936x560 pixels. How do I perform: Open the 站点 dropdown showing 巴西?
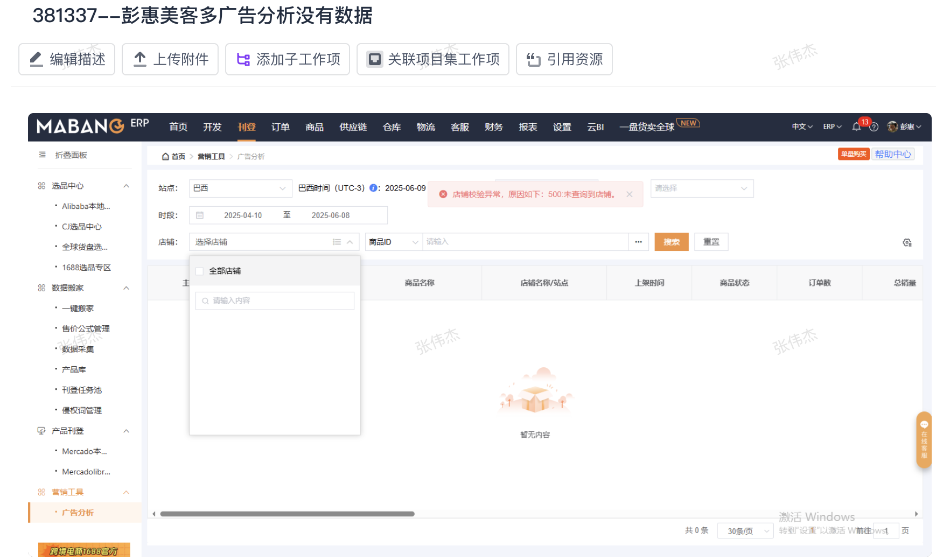240,188
